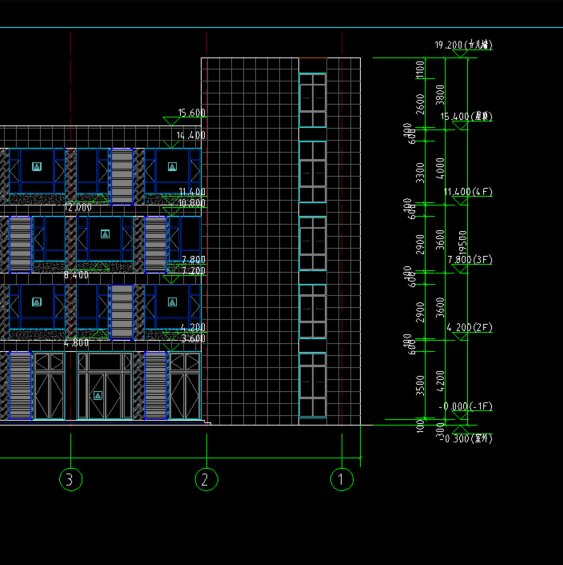Select the 14.400 elevation mark text
This screenshot has width=563, height=565.
[x=191, y=135]
